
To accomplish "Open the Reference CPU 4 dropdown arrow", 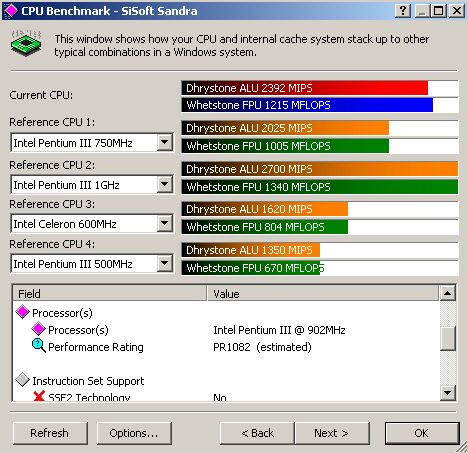I will tap(164, 264).
